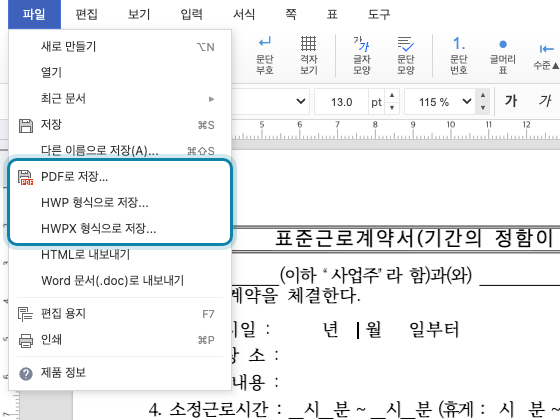Toggle 문단 부호 paragraph marks
Screen dimensions: 560x420
click(x=265, y=55)
